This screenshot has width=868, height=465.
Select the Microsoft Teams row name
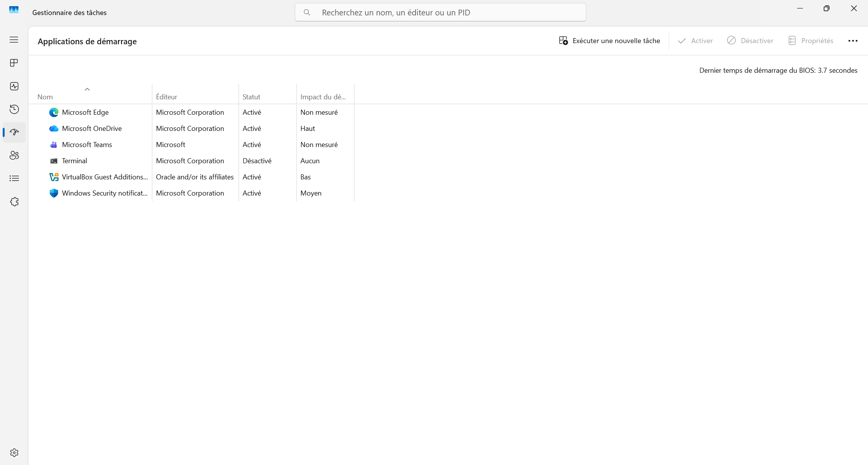pyautogui.click(x=87, y=145)
